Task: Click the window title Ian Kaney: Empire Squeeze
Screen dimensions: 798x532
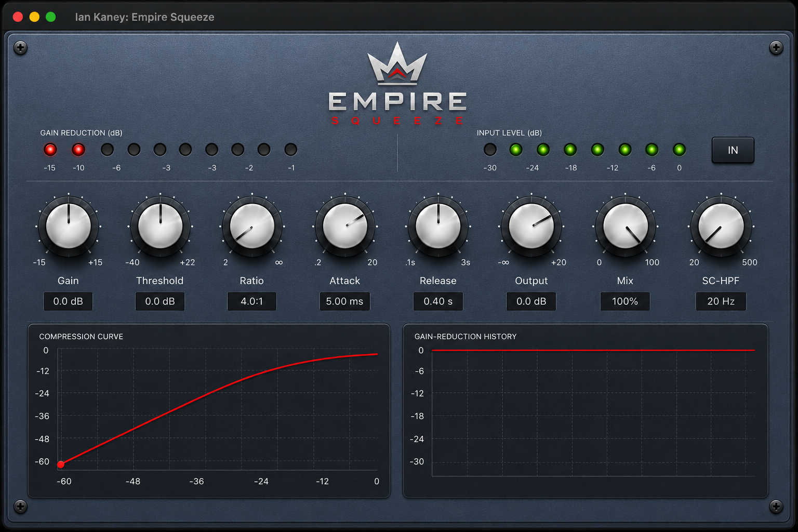Action: tap(144, 17)
